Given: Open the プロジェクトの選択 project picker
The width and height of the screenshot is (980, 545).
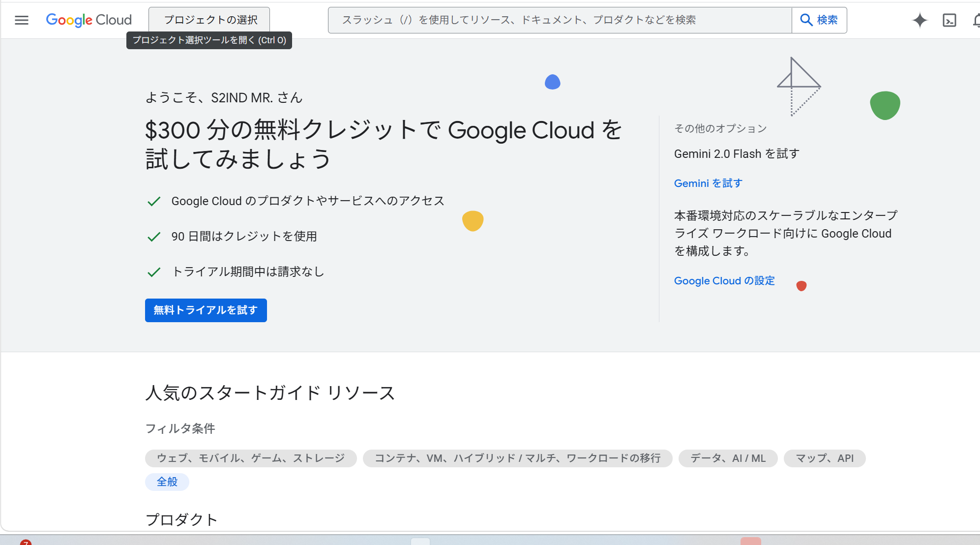Looking at the screenshot, I should point(209,20).
